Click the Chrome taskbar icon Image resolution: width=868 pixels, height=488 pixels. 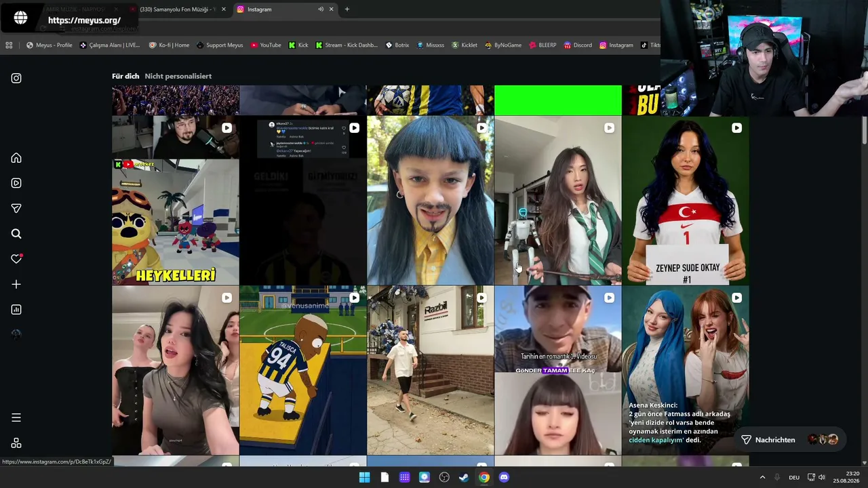[484, 477]
